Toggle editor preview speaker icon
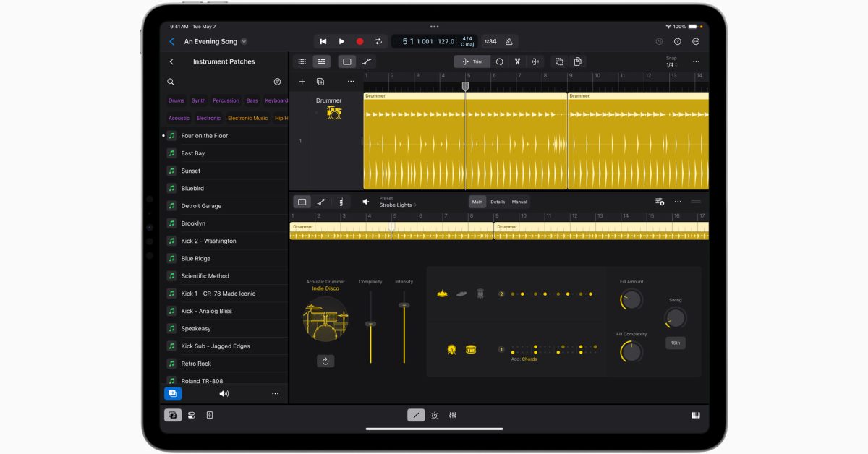Image resolution: width=868 pixels, height=454 pixels. point(365,202)
